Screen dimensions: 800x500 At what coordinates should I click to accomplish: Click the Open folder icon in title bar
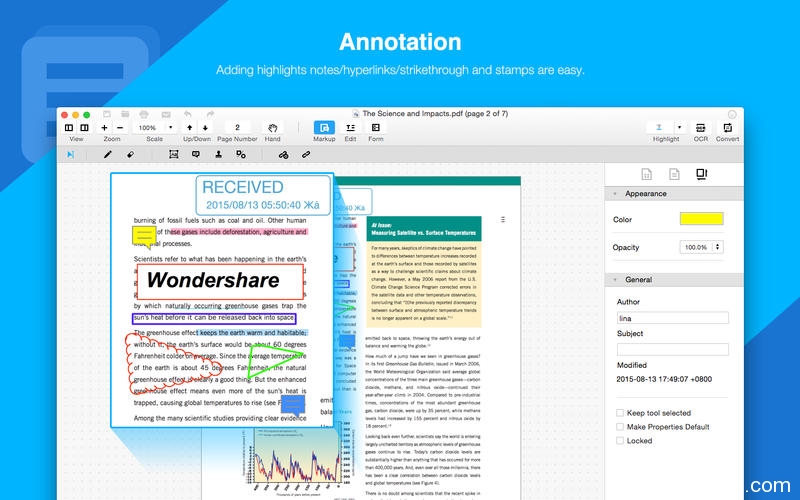pos(125,114)
